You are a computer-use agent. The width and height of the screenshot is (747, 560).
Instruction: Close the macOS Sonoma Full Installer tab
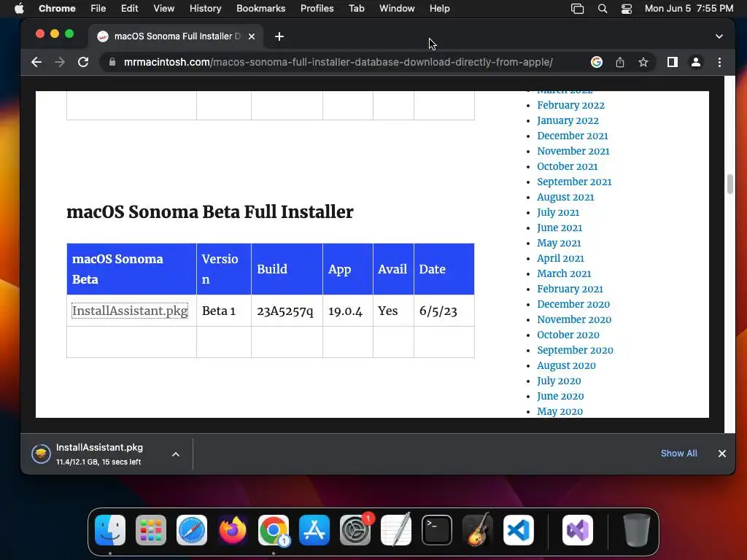tap(252, 36)
